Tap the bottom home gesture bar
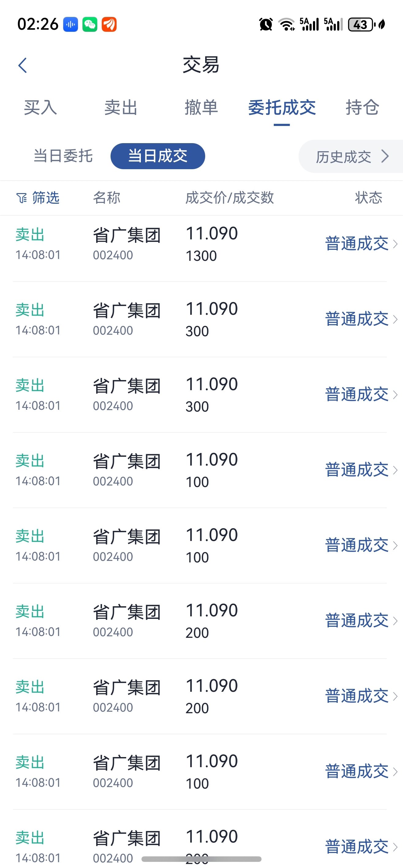The height and width of the screenshot is (868, 403). pyautogui.click(x=201, y=859)
